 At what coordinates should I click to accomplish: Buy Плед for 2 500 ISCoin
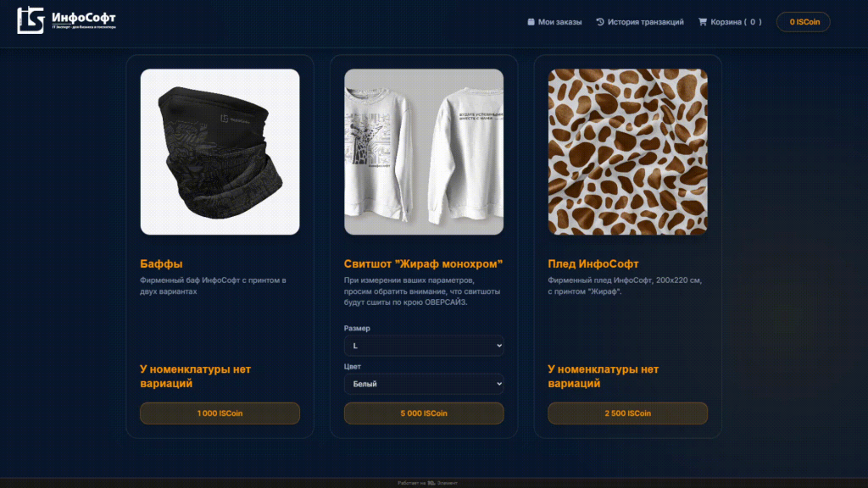pyautogui.click(x=628, y=413)
